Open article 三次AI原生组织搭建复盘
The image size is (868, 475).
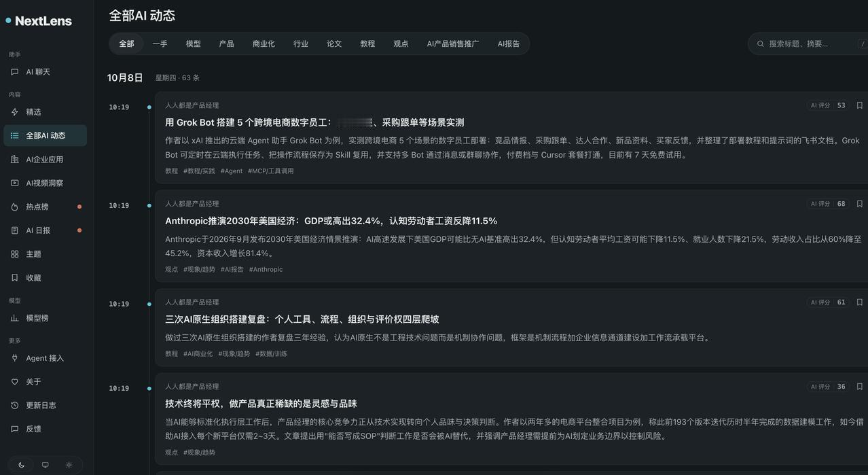coord(302,319)
